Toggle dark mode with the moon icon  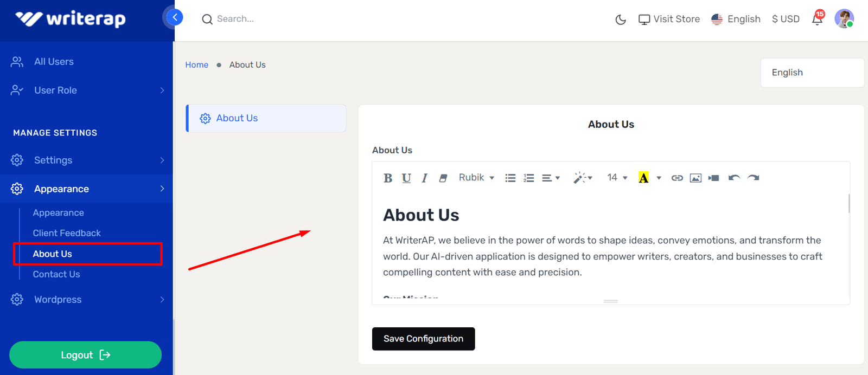click(x=621, y=20)
